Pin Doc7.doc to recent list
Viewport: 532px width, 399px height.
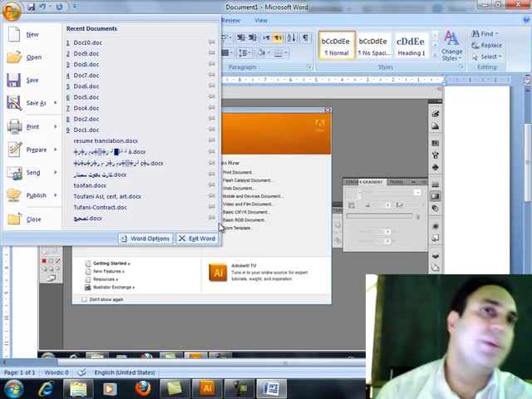[x=212, y=75]
